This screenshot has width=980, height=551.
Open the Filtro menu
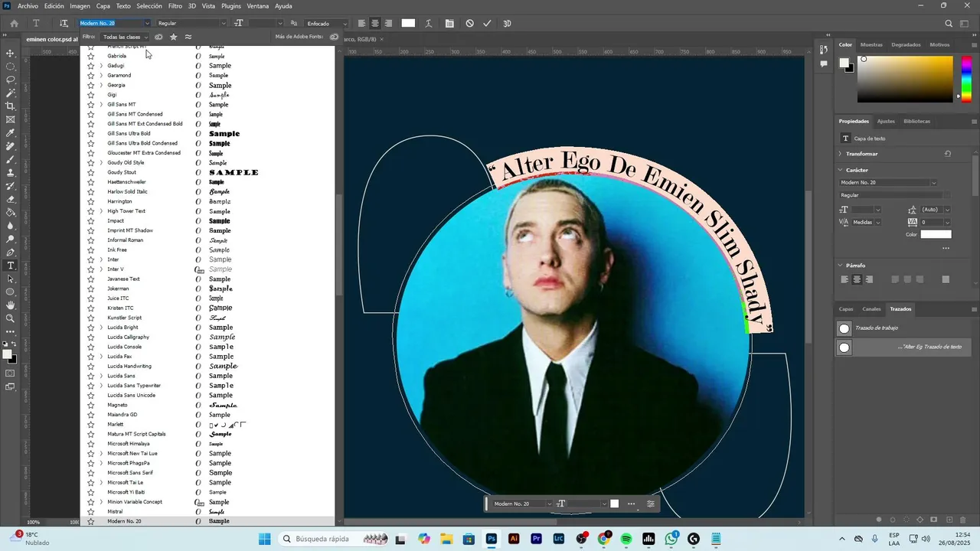(175, 6)
